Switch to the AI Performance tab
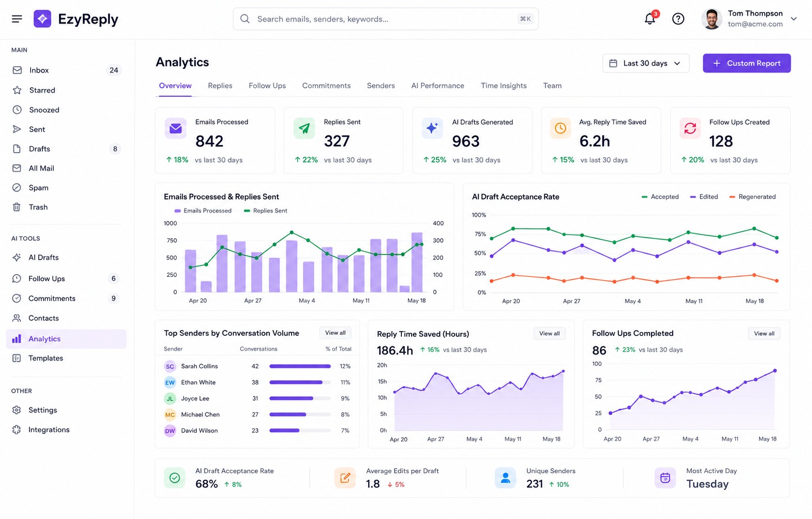 coord(438,86)
